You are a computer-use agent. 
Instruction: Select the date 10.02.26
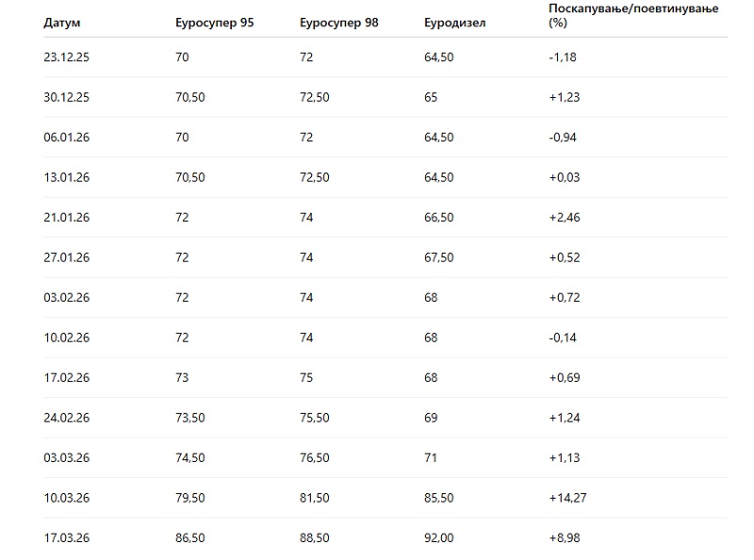[x=66, y=338]
